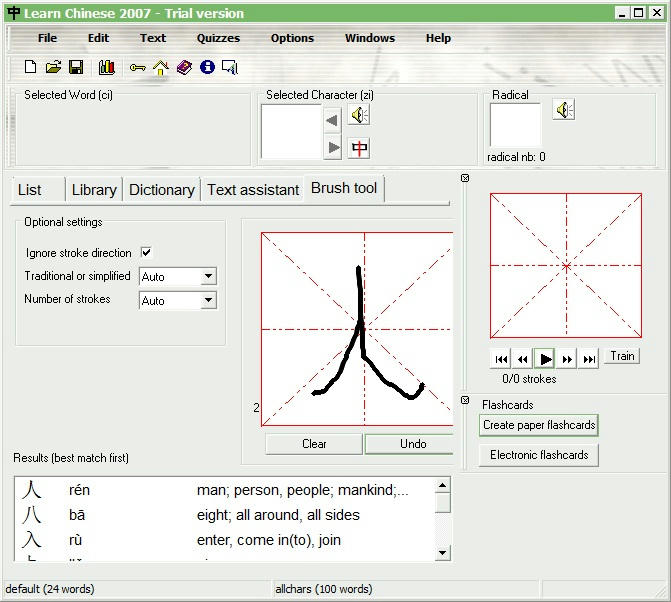This screenshot has height=602, width=671.
Task: Click the red 中 character button
Action: tap(359, 148)
